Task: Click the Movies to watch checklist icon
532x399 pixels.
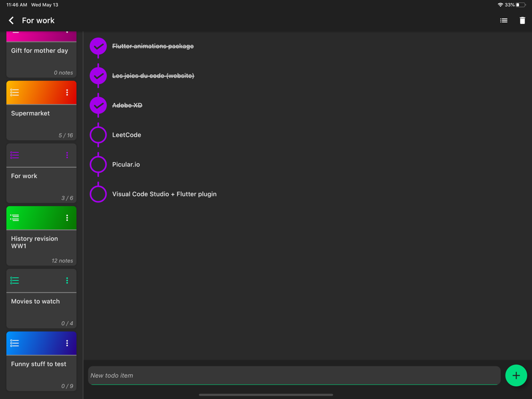Action: [14, 280]
